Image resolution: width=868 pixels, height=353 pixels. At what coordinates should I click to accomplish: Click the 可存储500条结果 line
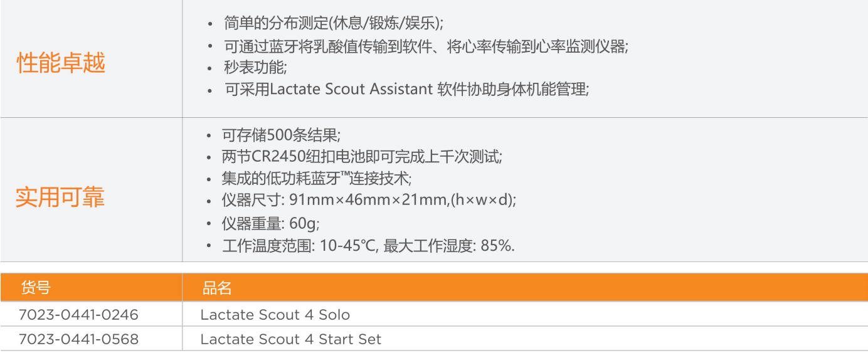(x=282, y=135)
